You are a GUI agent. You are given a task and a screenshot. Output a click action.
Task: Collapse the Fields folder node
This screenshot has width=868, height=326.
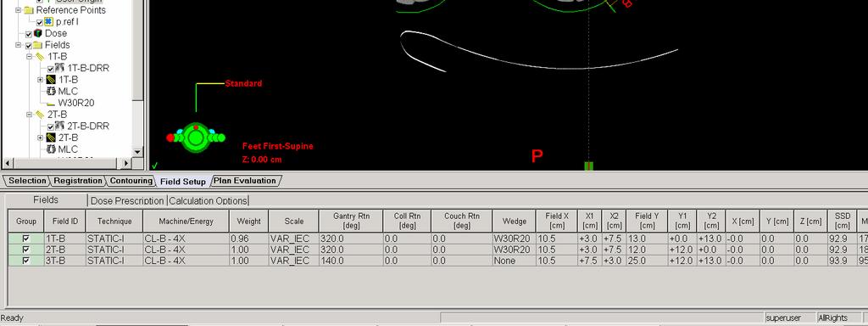(19, 45)
